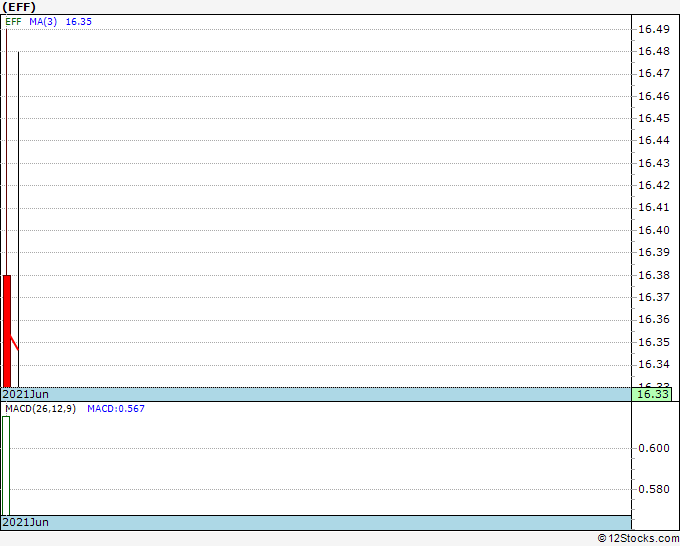Click the 16.47 price axis label

click(x=654, y=74)
